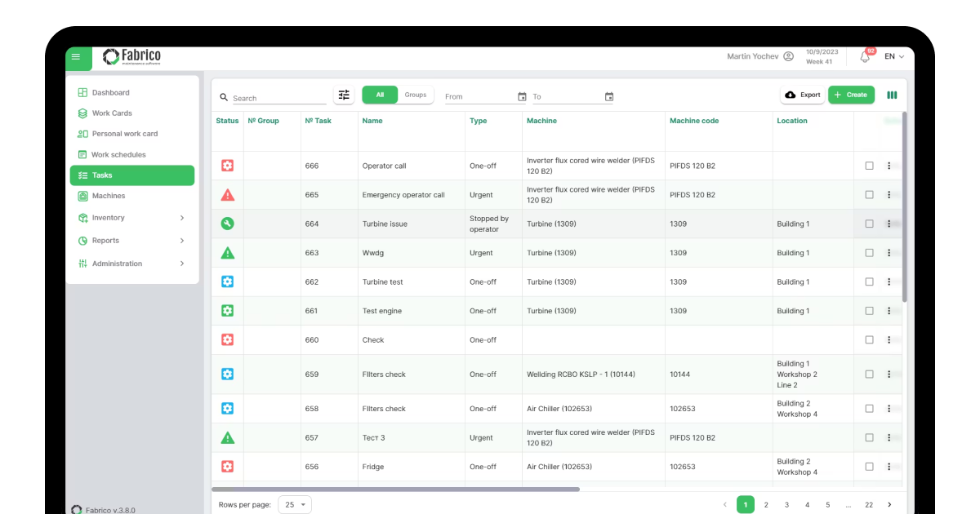
Task: Open the To date calendar icon
Action: (x=609, y=97)
